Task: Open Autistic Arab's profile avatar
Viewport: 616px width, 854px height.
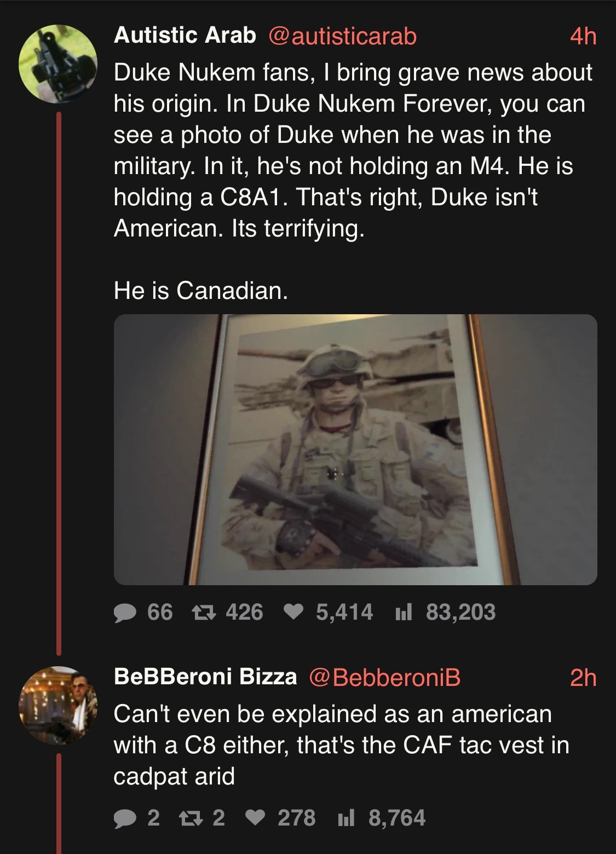Action: (x=58, y=64)
